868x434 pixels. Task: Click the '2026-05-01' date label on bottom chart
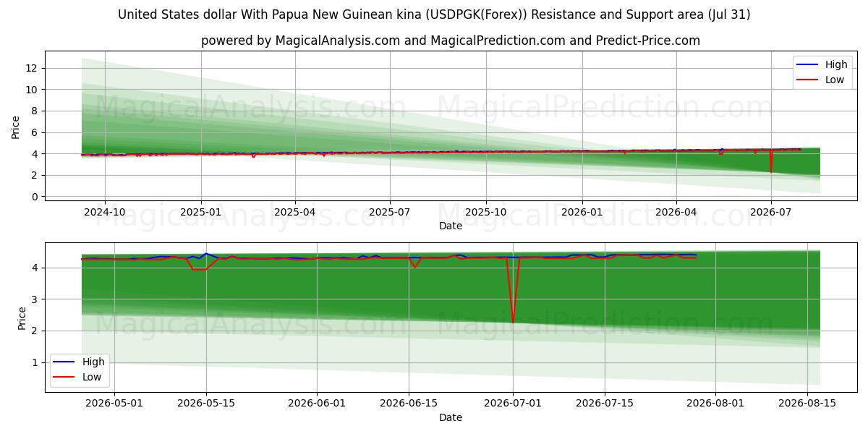point(114,403)
